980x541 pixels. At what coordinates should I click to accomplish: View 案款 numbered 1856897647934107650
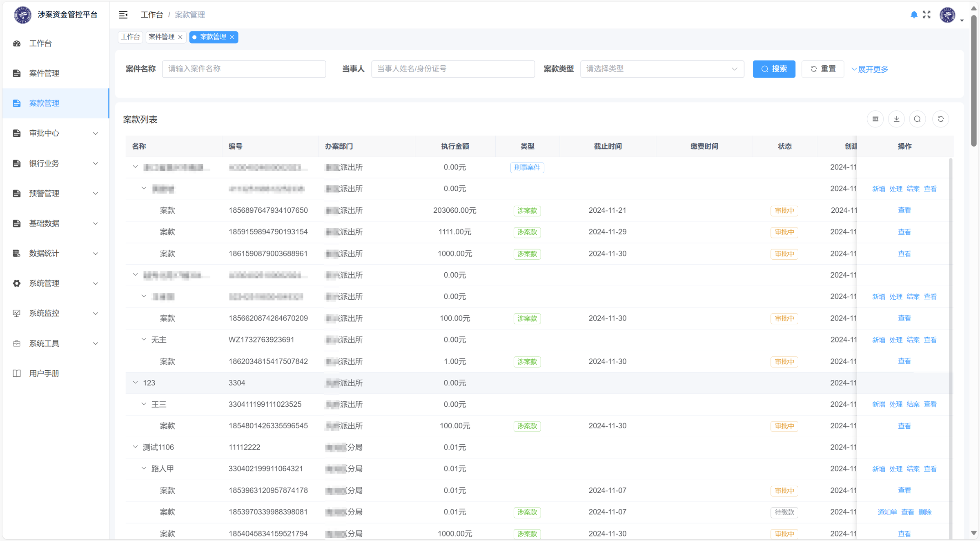click(x=904, y=210)
